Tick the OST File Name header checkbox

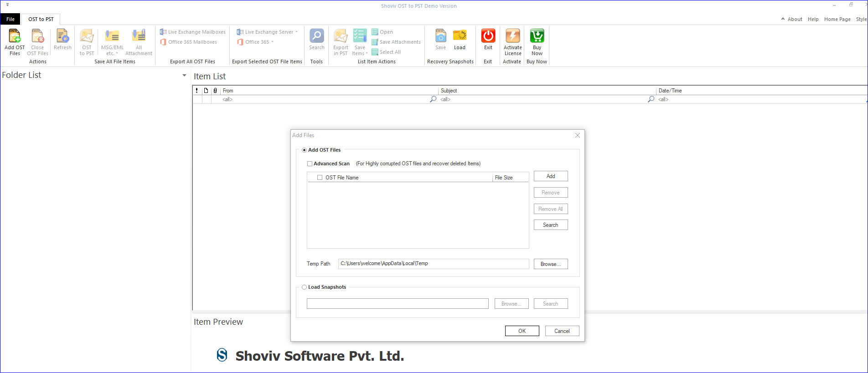(320, 178)
